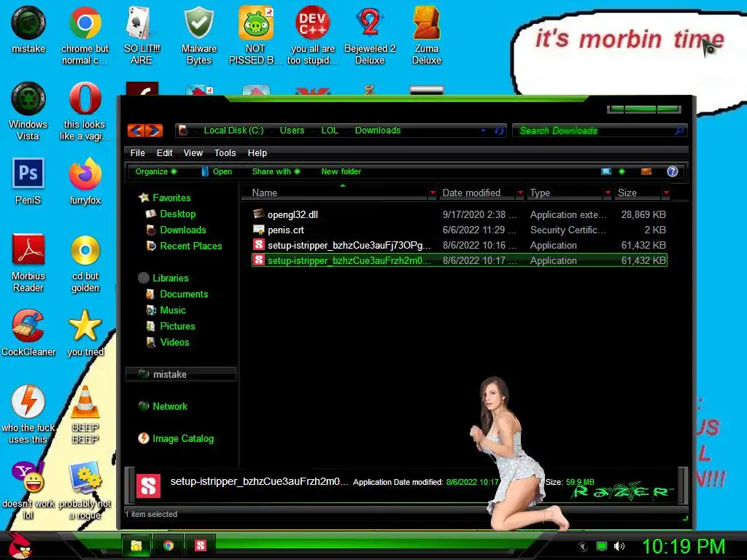This screenshot has height=560, width=747.
Task: Click the New folder button
Action: pyautogui.click(x=341, y=171)
